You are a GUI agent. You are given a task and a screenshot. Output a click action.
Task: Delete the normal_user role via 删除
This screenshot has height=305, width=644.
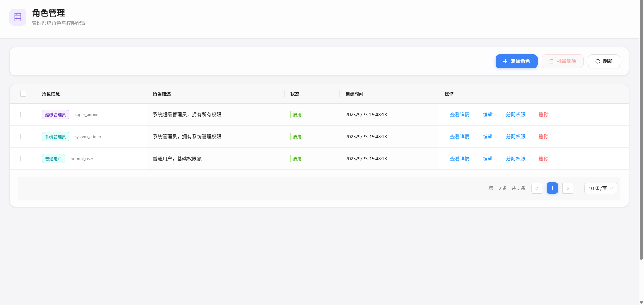pyautogui.click(x=543, y=159)
